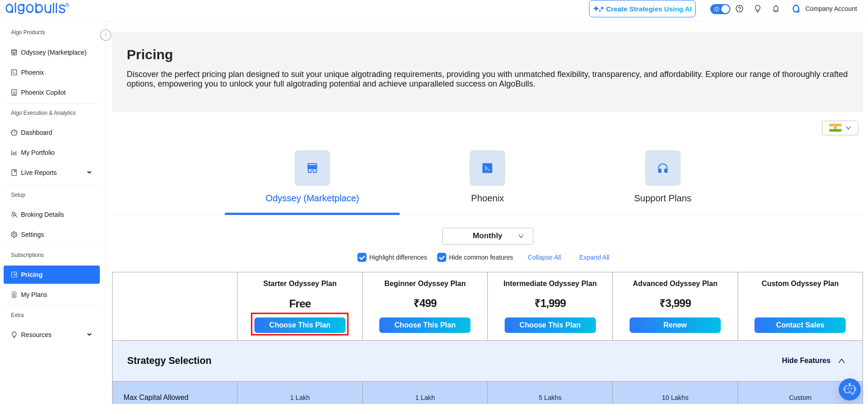
Task: Open My Plans in the sidebar
Action: tap(52, 295)
